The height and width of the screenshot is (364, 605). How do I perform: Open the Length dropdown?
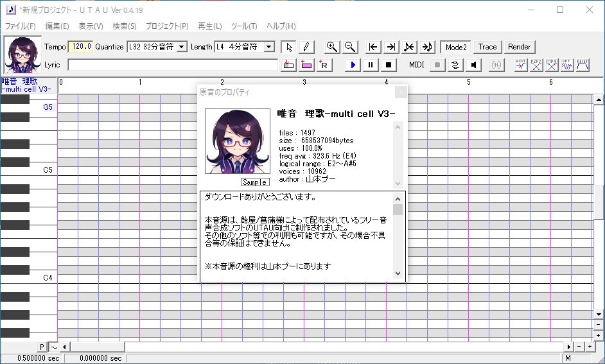pyautogui.click(x=269, y=47)
